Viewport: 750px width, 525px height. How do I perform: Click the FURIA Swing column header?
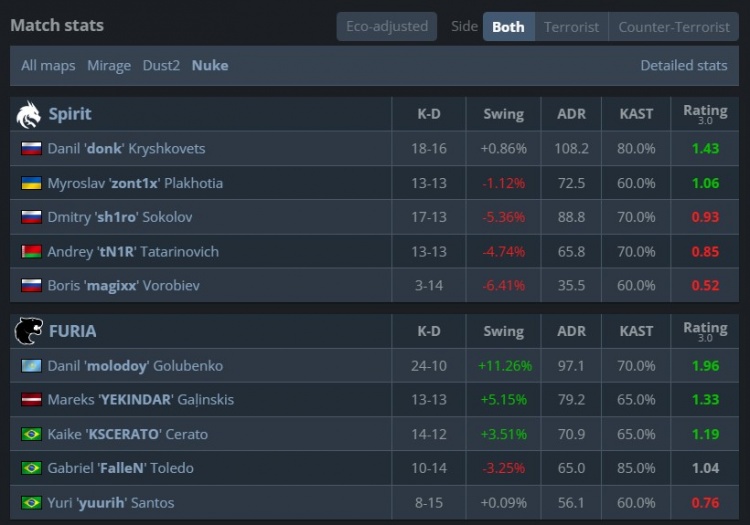pos(503,331)
